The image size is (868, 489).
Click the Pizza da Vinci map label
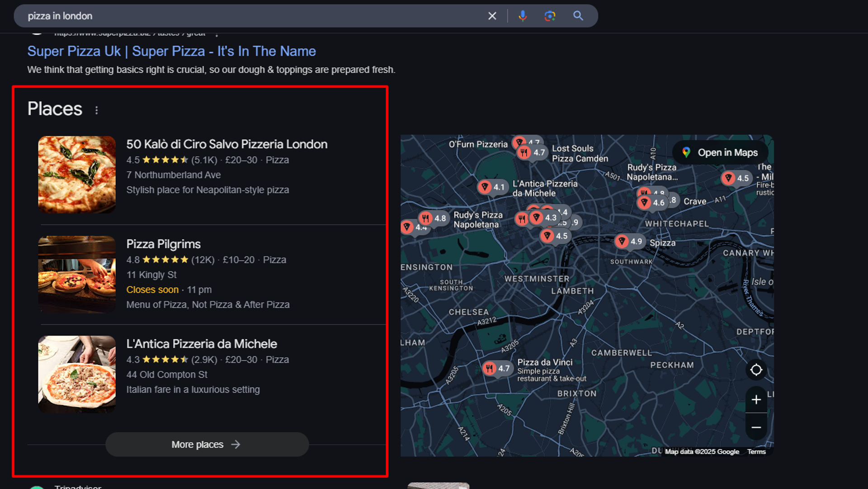pyautogui.click(x=545, y=362)
